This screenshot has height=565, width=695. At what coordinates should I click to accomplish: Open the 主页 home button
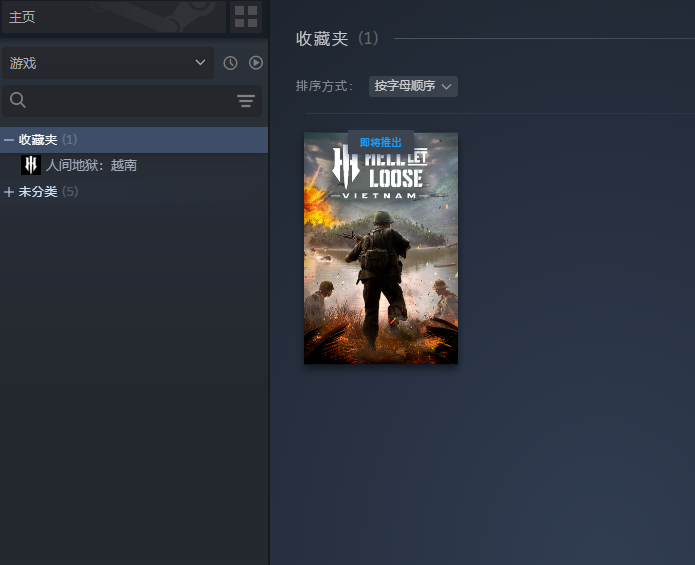click(x=114, y=17)
